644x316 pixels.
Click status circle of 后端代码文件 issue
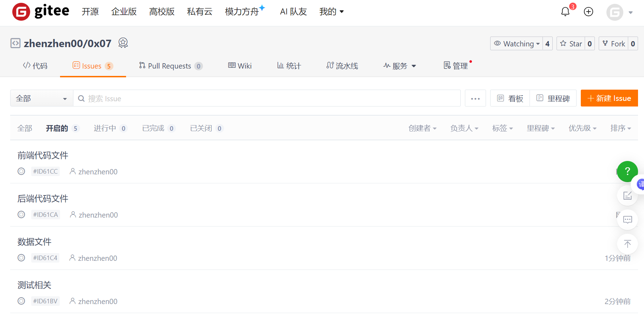click(x=21, y=214)
